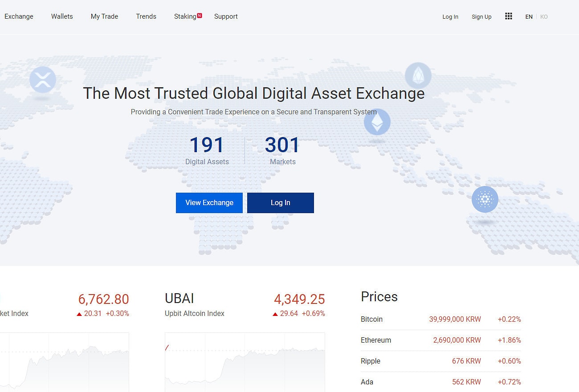Click the New badge on Staking
The image size is (579, 392).
pos(200,16)
